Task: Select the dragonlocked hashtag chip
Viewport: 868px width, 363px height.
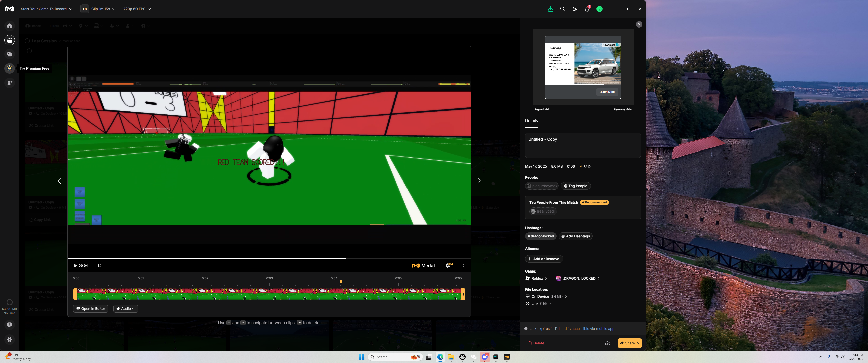Action: point(540,236)
